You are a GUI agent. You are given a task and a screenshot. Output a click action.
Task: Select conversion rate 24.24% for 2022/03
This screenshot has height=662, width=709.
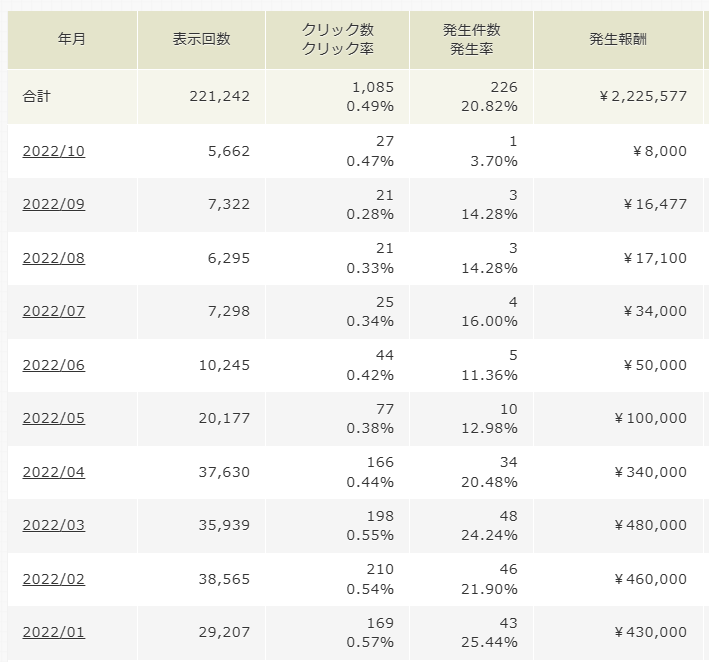coord(489,535)
